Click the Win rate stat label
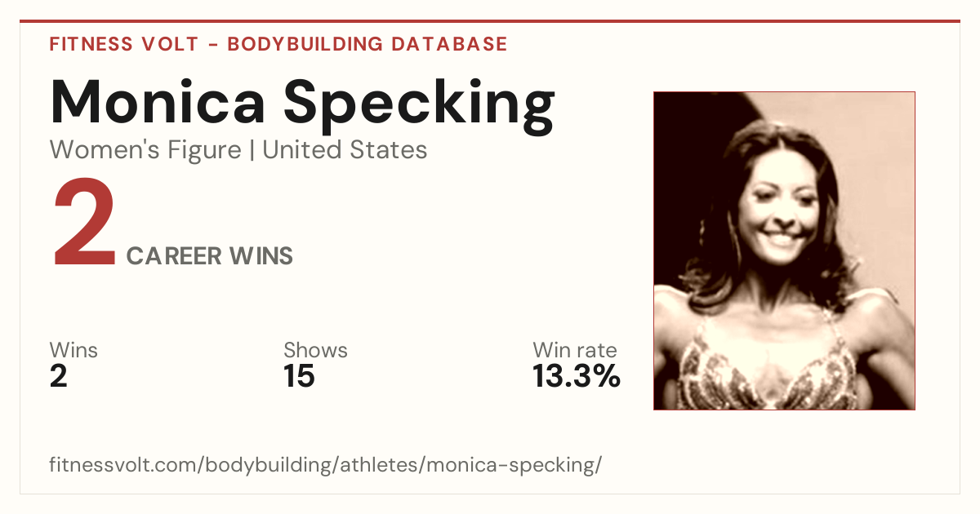 575,350
